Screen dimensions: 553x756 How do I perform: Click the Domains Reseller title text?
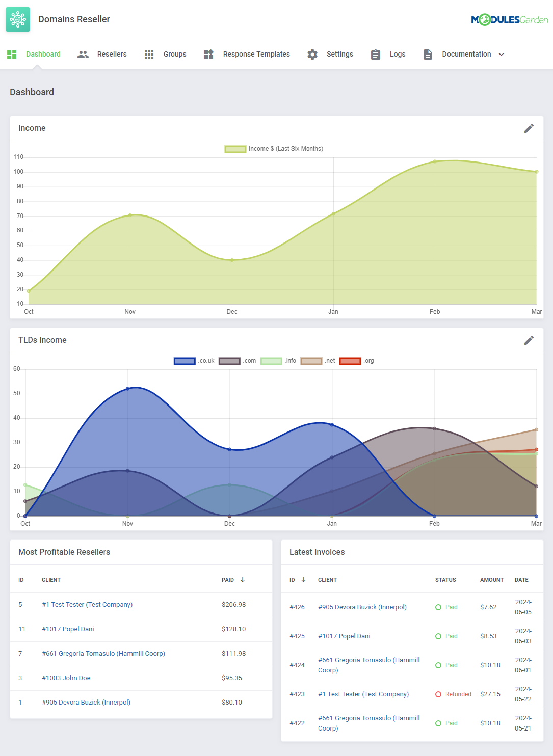pos(74,19)
